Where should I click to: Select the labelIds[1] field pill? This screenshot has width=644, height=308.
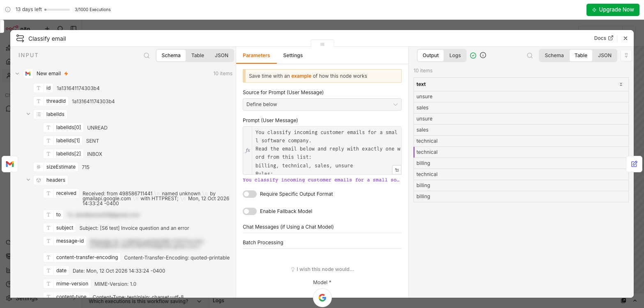(63, 141)
